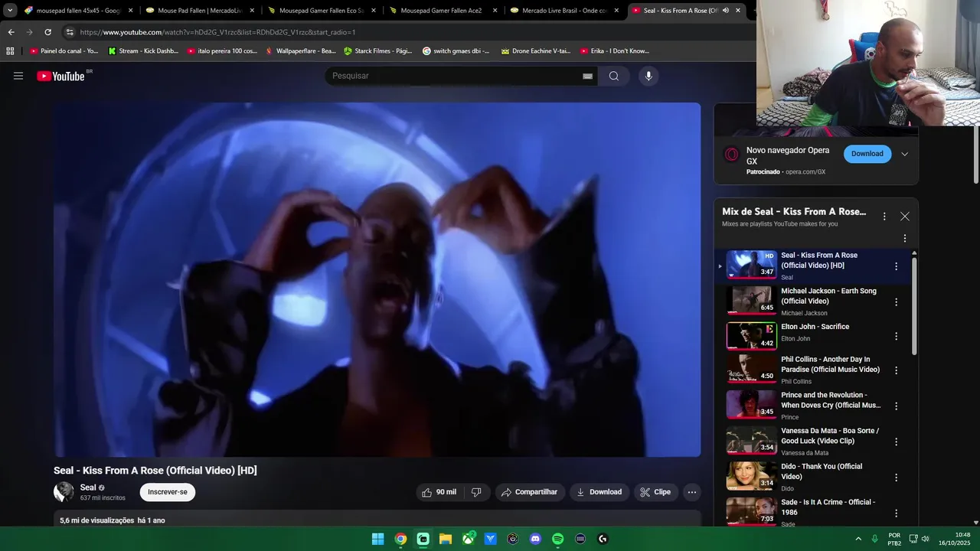Like the video with thumbs-up button

click(x=439, y=492)
